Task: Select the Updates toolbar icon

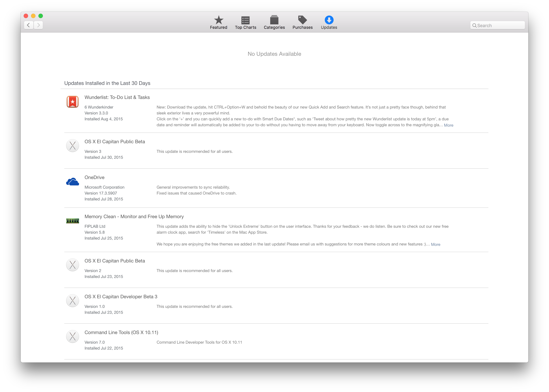Action: point(329,22)
